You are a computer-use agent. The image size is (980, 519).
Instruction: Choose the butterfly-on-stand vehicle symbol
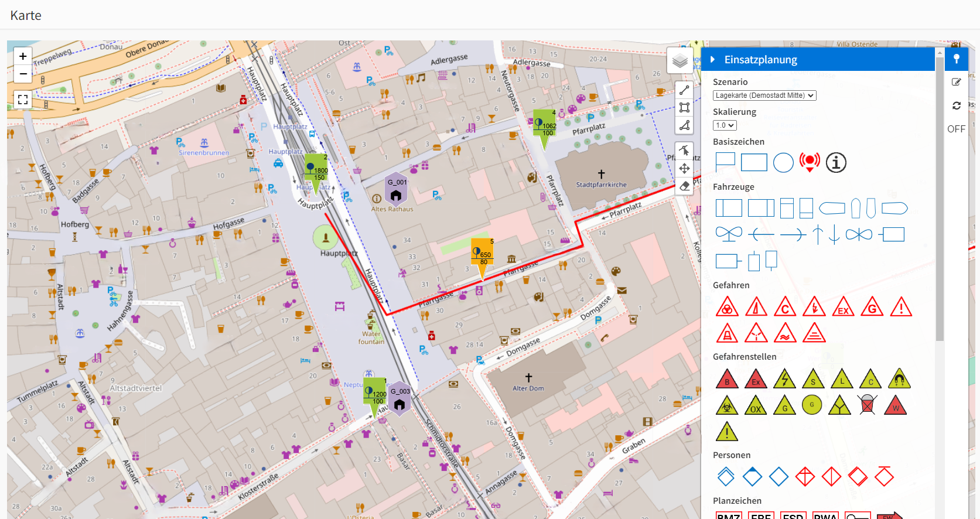[729, 234]
